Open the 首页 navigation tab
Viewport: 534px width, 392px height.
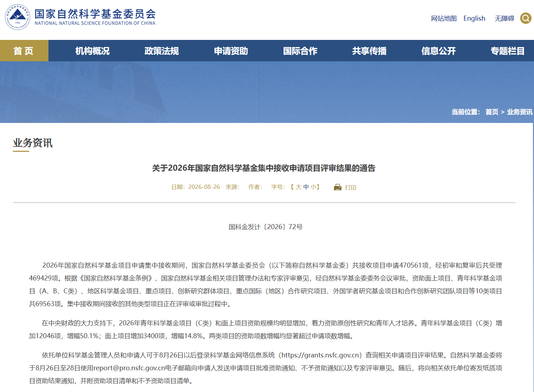(x=24, y=51)
